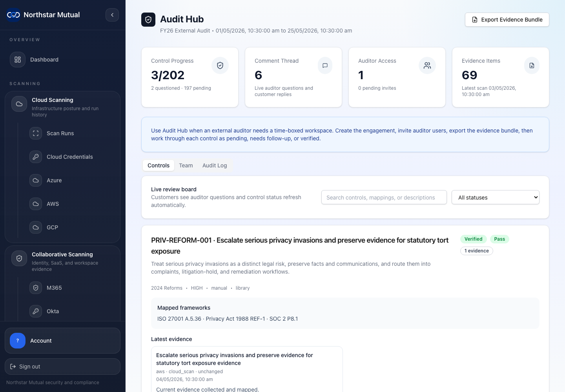The height and width of the screenshot is (392, 565).
Task: Click the Cloud Credentials key icon
Action: [36, 157]
